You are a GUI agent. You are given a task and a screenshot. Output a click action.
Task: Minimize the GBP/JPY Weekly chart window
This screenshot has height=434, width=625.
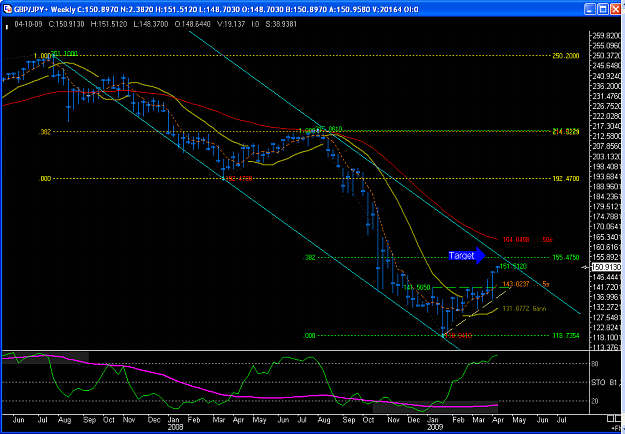(x=591, y=9)
